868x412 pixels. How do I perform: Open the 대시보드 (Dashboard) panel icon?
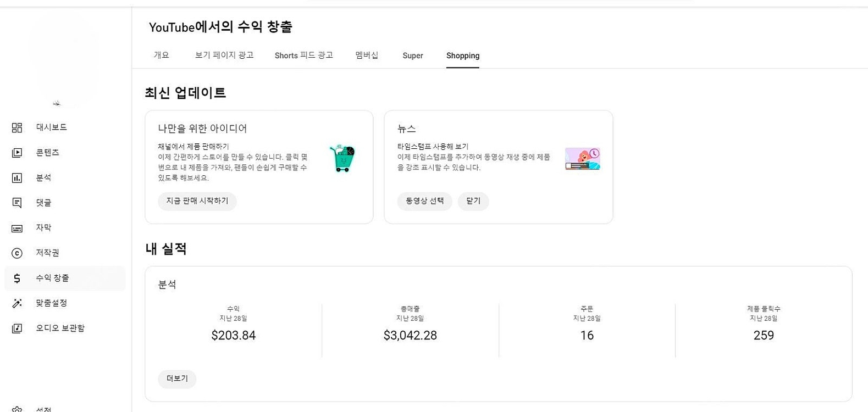[x=16, y=127]
